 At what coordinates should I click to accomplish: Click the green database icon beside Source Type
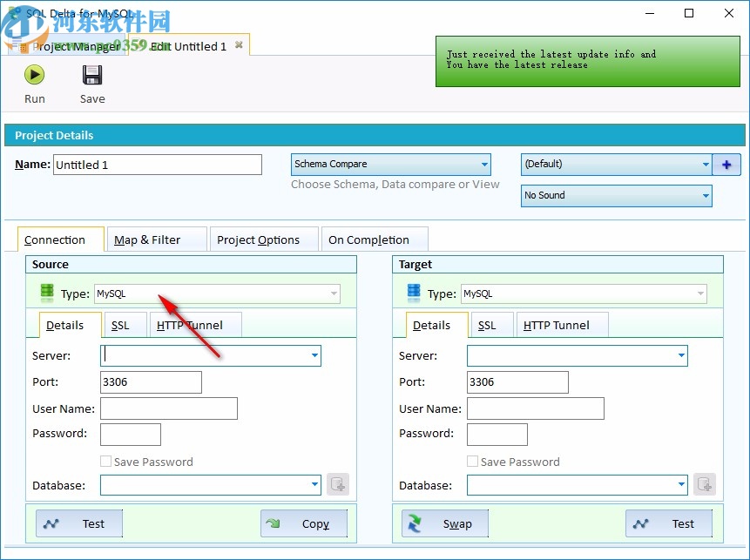click(x=46, y=293)
